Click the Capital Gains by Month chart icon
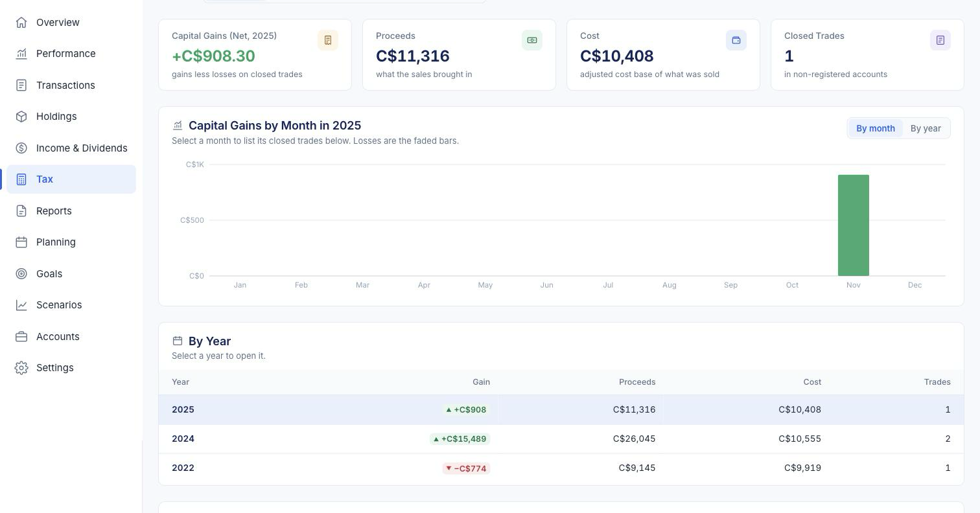 pos(178,126)
